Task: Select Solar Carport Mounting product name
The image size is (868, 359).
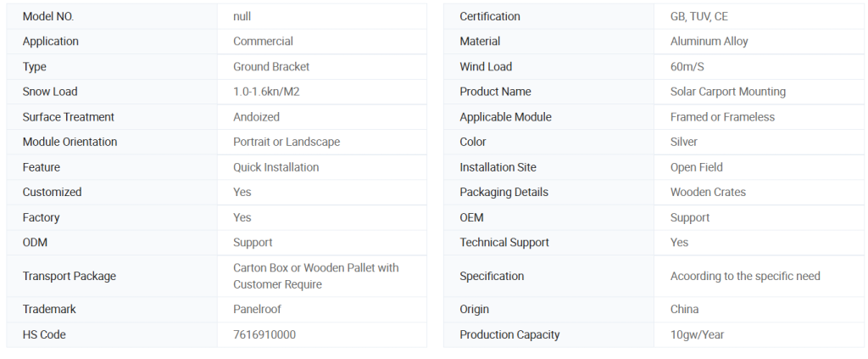Action: (728, 92)
